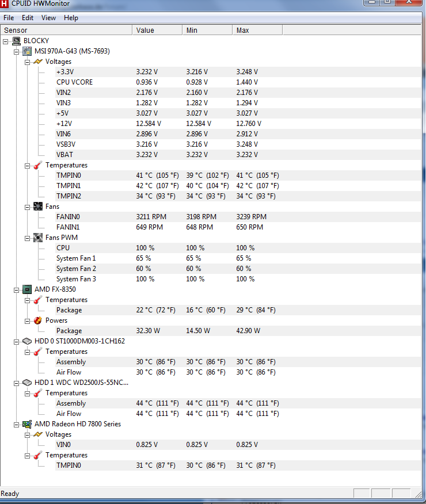This screenshot has height=504, width=426.
Task: Open the File menu
Action: (x=9, y=18)
